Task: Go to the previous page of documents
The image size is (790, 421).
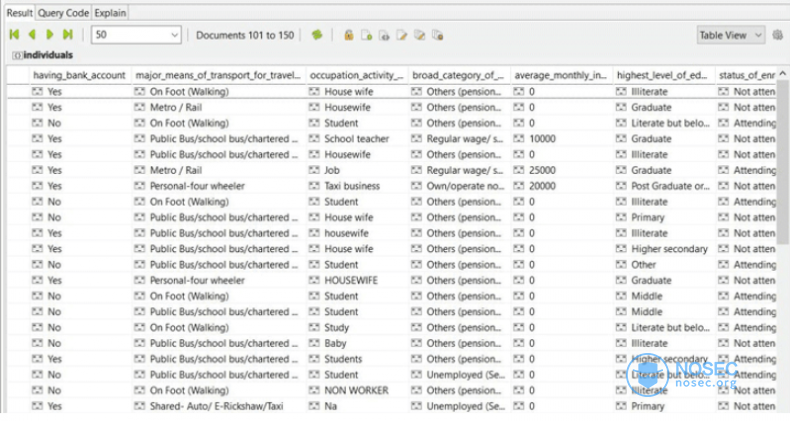Action: point(32,35)
